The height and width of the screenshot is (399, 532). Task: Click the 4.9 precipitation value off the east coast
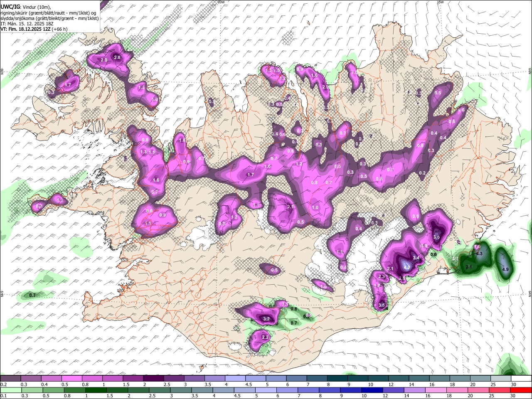[505, 270]
